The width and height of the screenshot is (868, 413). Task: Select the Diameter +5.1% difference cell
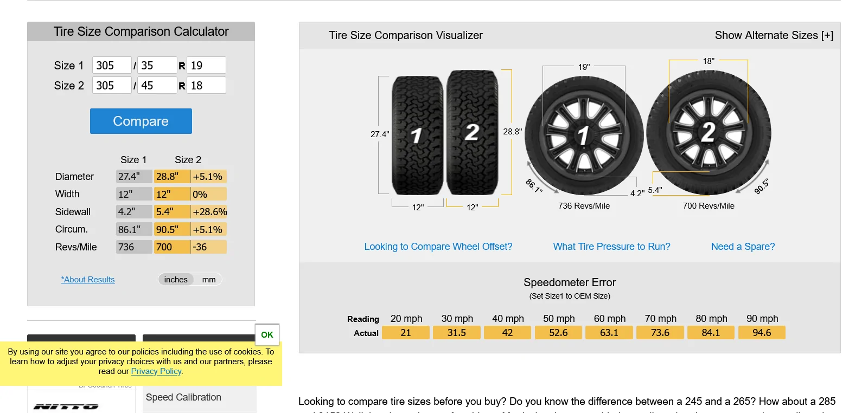click(x=209, y=177)
